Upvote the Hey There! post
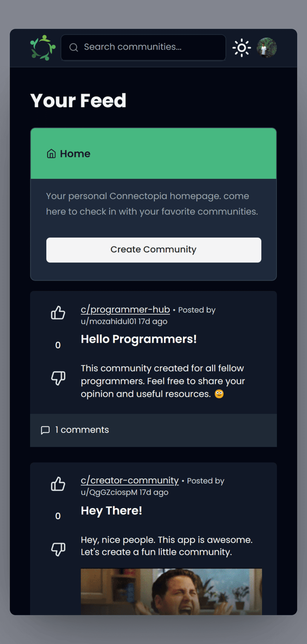 (58, 484)
